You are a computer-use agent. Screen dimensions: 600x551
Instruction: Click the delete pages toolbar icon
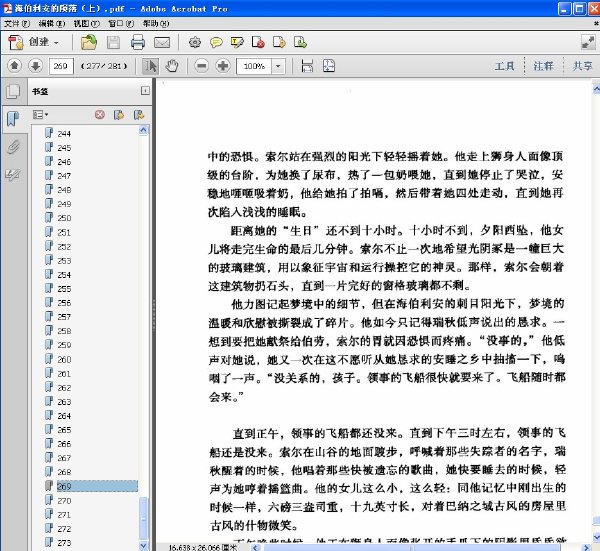[x=258, y=42]
